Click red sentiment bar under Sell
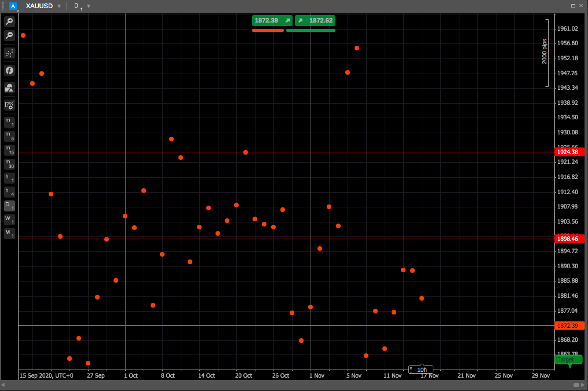The image size is (588, 391). tap(268, 30)
